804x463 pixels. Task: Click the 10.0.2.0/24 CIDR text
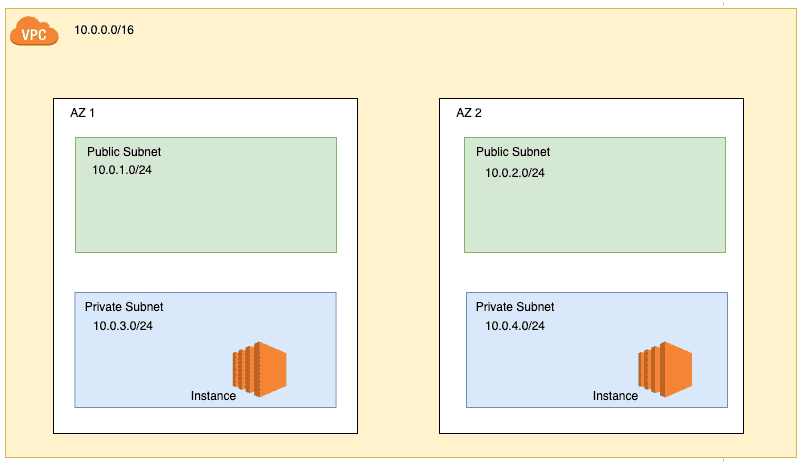(515, 172)
